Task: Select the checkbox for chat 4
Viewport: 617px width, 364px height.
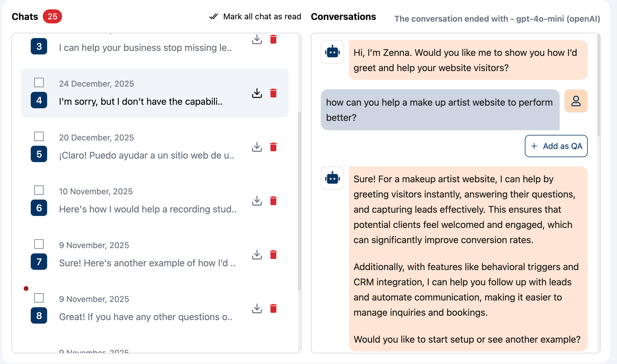Action: 38,83
